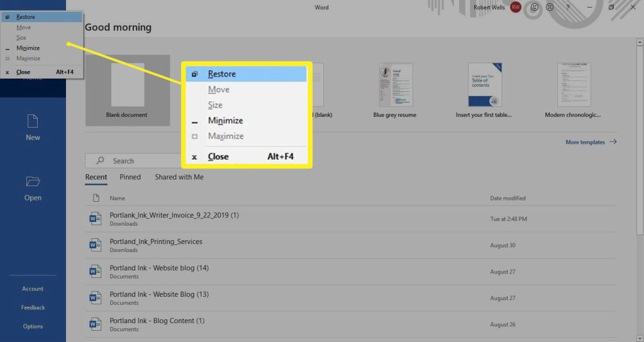Click the Open folder icon in sidebar
The height and width of the screenshot is (342, 644).
point(33,182)
